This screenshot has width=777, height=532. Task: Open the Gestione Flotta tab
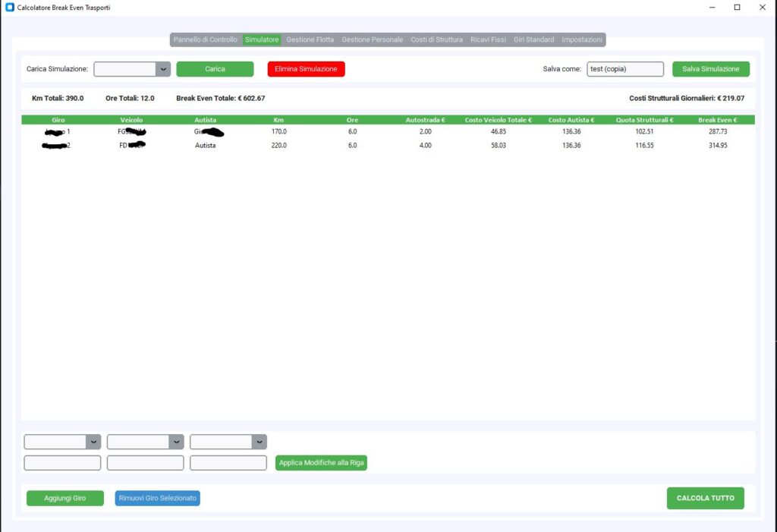coord(310,39)
